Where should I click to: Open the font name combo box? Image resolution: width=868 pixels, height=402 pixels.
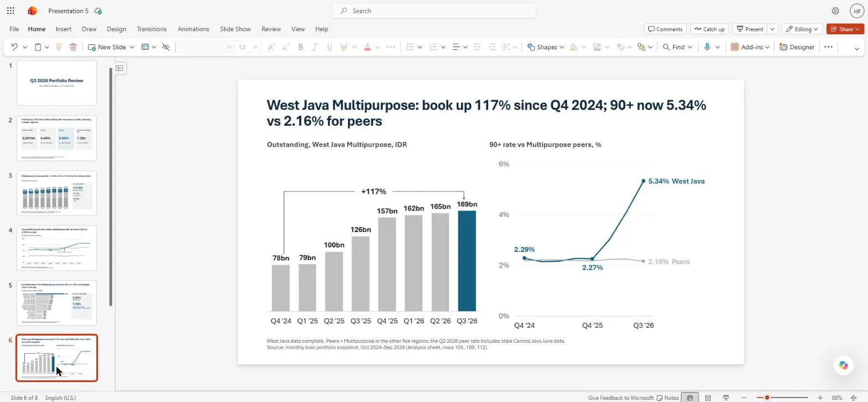[205, 47]
